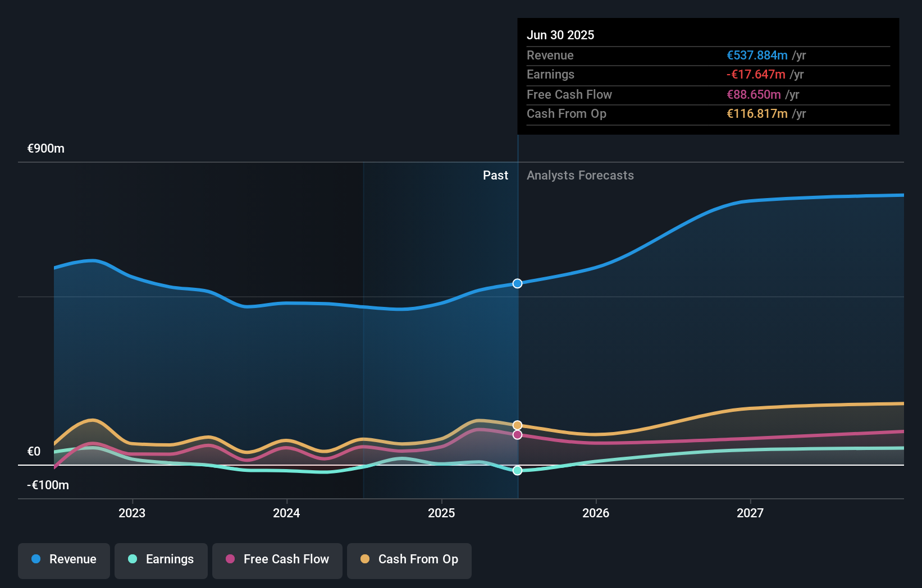Select the pink Free Cash Flow legend dot

click(x=230, y=559)
